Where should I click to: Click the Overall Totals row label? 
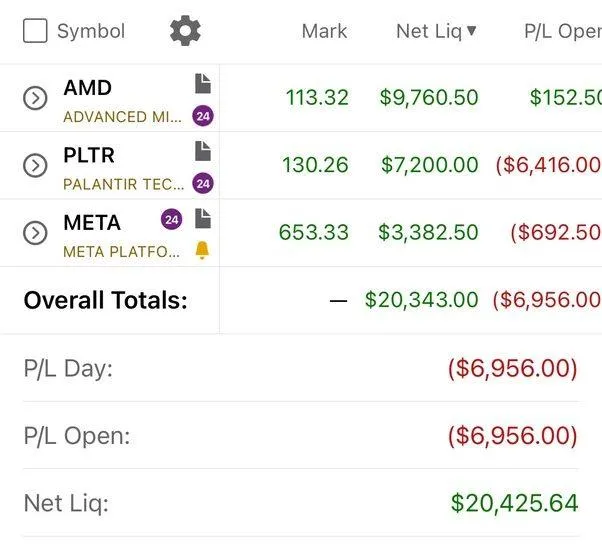[x=105, y=300]
